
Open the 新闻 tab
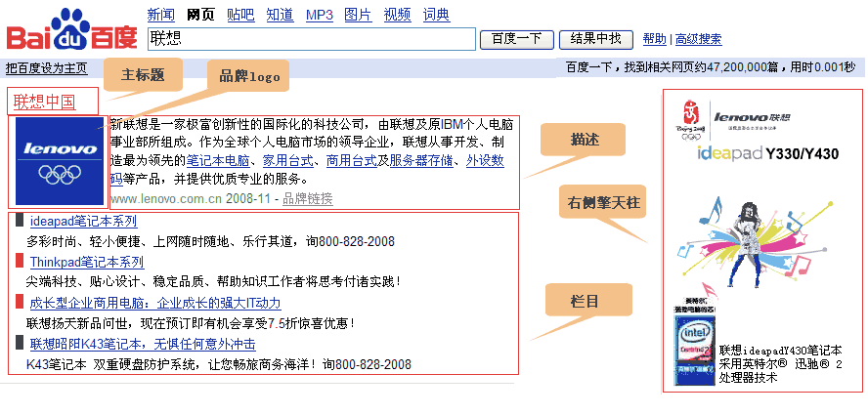(x=161, y=15)
